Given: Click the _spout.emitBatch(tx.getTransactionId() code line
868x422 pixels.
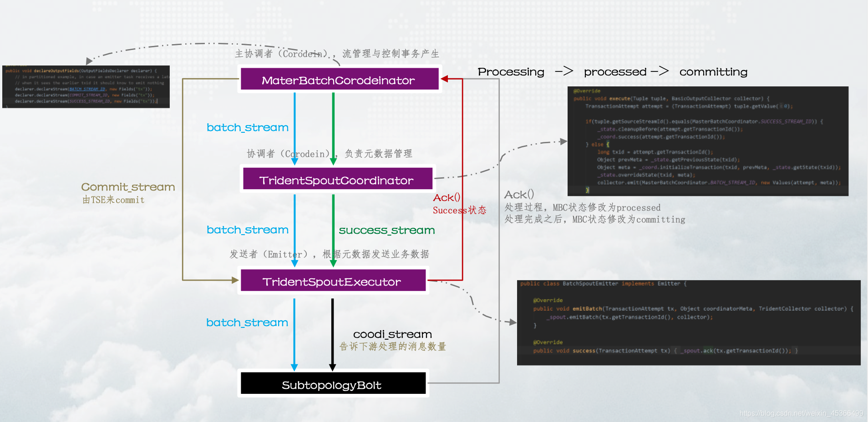Looking at the screenshot, I should click(629, 317).
